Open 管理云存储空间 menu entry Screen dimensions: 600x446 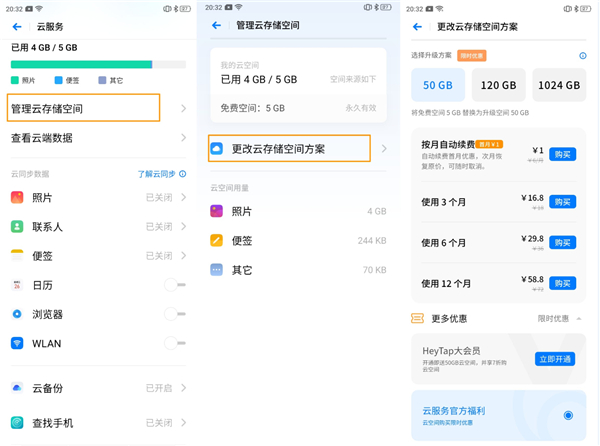(98, 109)
